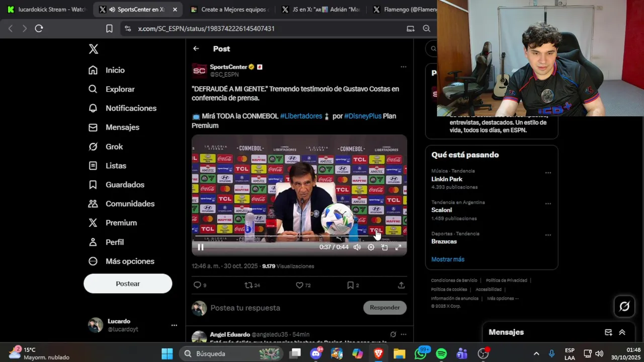The width and height of the screenshot is (644, 362).
Task: Open Comunidades in the sidebar
Action: (x=121, y=204)
